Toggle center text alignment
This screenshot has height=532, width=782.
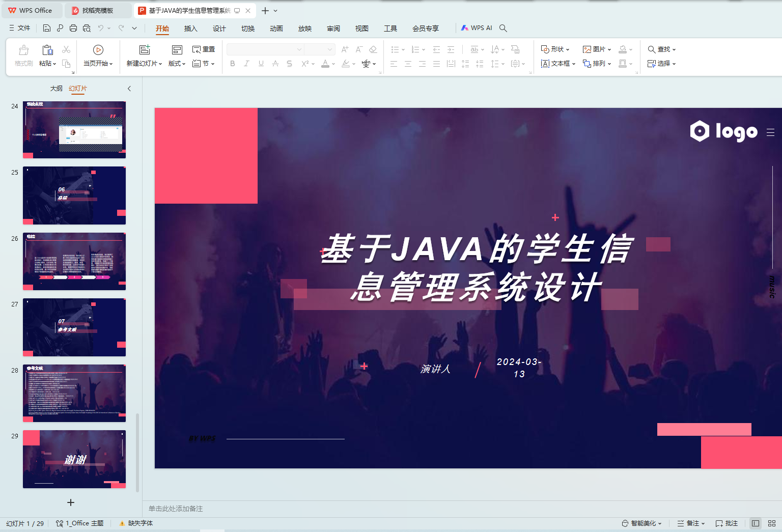pos(408,64)
